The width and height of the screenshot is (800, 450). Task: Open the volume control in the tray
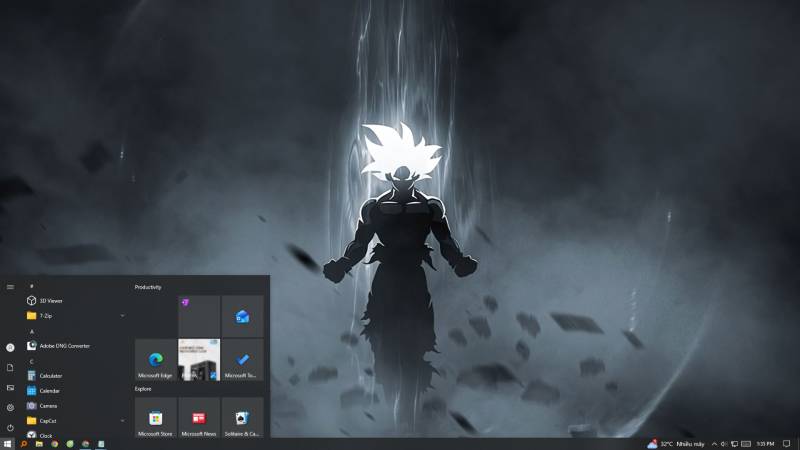(724, 444)
